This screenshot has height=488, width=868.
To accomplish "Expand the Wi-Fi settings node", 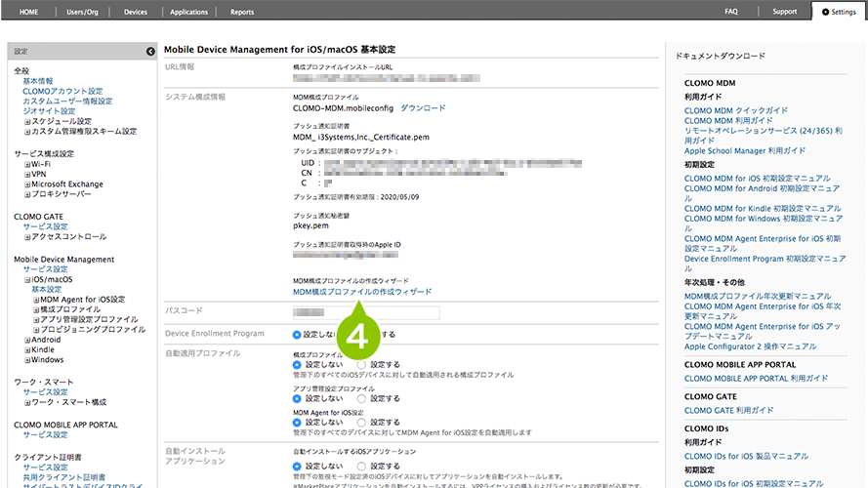I will point(27,164).
